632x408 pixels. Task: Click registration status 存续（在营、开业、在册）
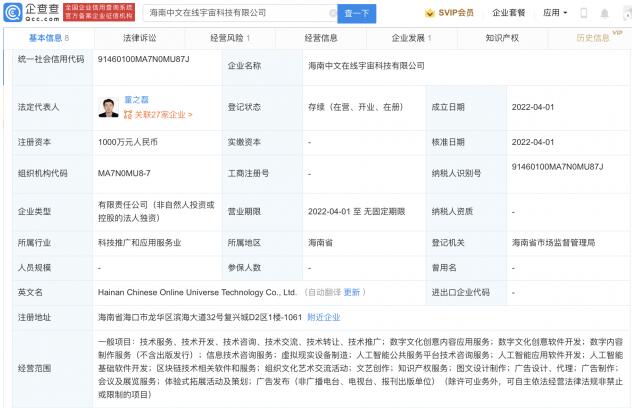pos(356,107)
